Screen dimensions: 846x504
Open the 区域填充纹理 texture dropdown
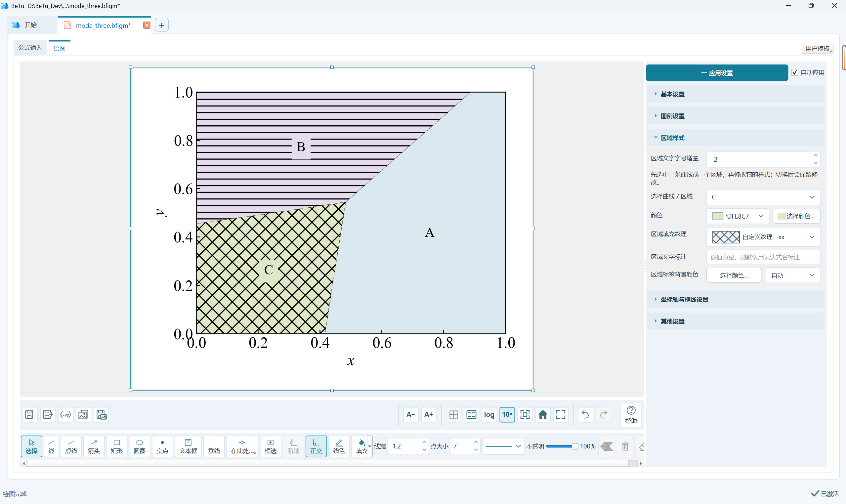coord(763,237)
